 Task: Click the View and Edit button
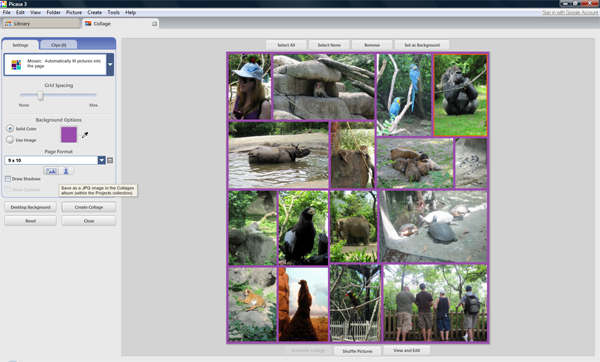pos(407,350)
